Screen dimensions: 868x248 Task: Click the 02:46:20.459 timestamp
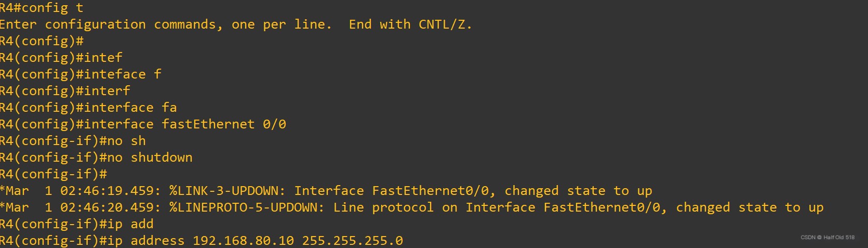click(x=108, y=207)
